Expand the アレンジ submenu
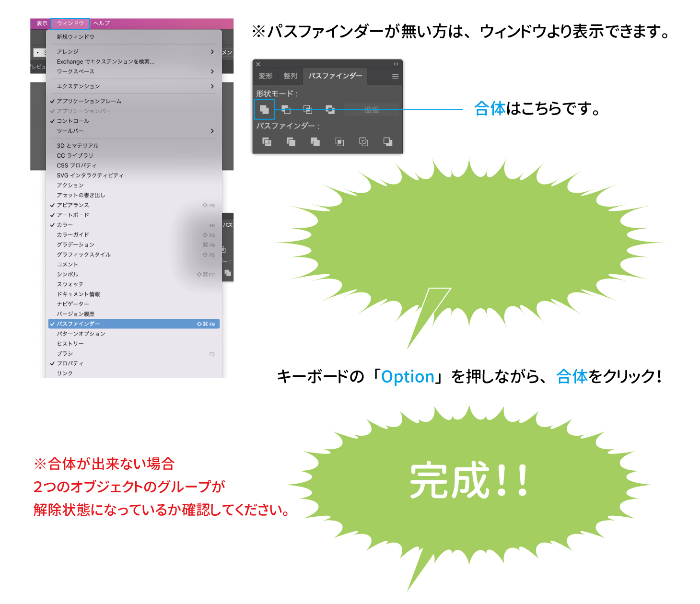The width and height of the screenshot is (700, 604). 134,52
